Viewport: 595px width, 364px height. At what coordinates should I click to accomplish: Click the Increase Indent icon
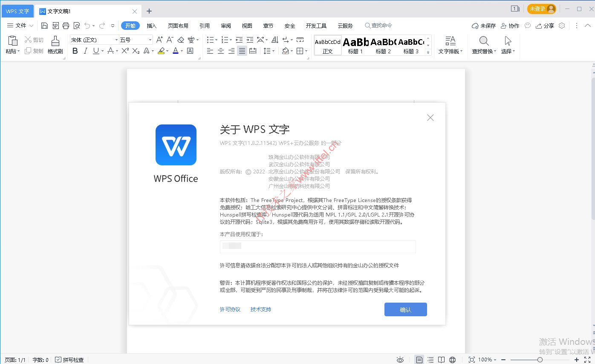(250, 40)
